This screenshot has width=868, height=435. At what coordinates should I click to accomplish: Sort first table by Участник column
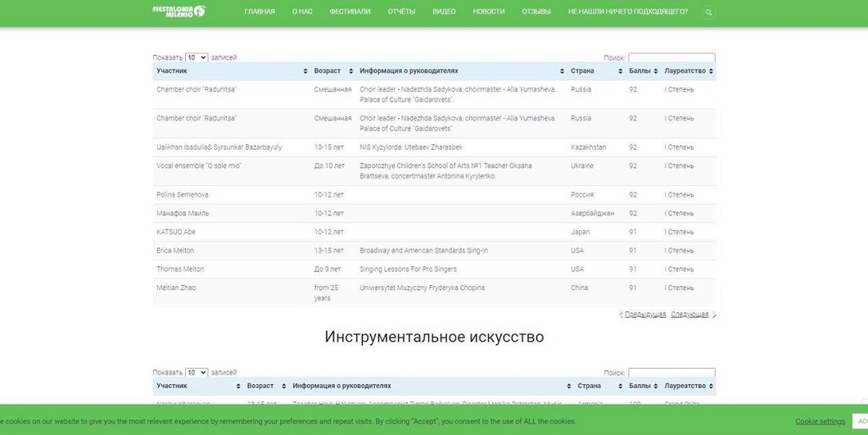pyautogui.click(x=231, y=71)
